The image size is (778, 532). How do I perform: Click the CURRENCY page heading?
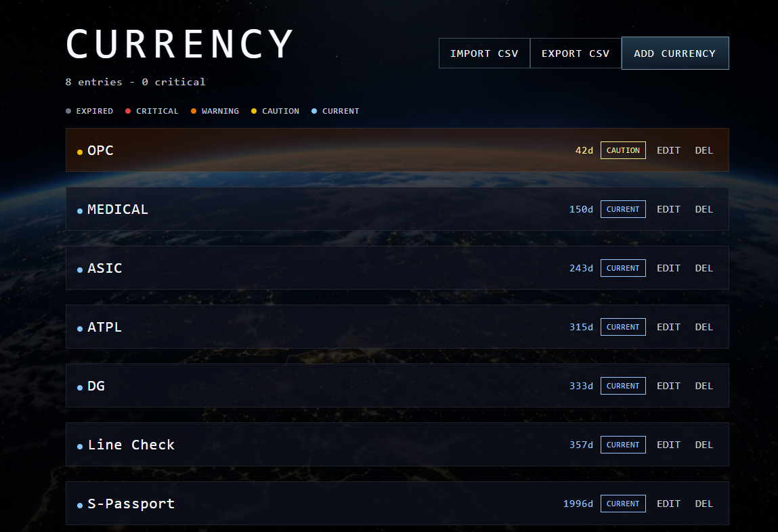coord(179,43)
